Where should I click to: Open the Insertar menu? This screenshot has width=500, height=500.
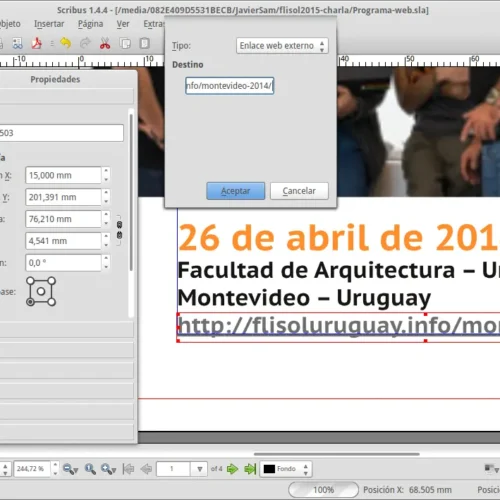coord(49,24)
